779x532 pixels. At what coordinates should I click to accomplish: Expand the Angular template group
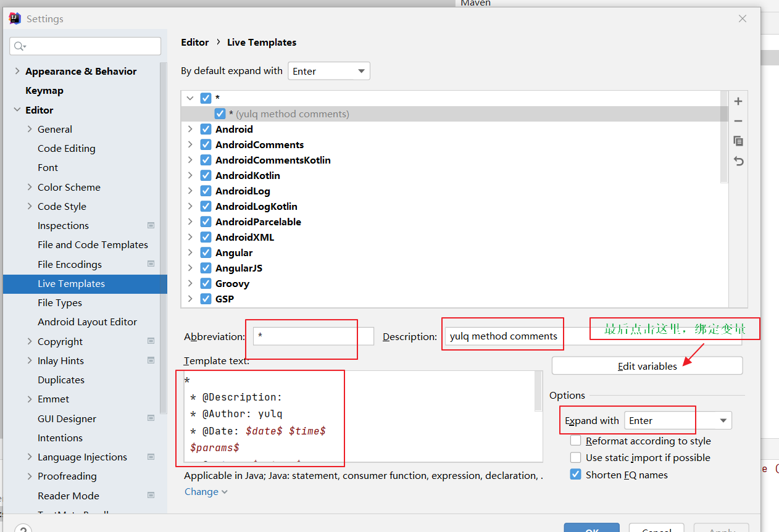(190, 252)
